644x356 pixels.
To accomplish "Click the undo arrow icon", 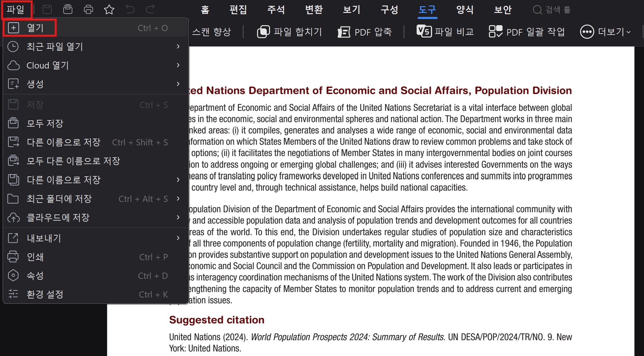I will pos(130,9).
